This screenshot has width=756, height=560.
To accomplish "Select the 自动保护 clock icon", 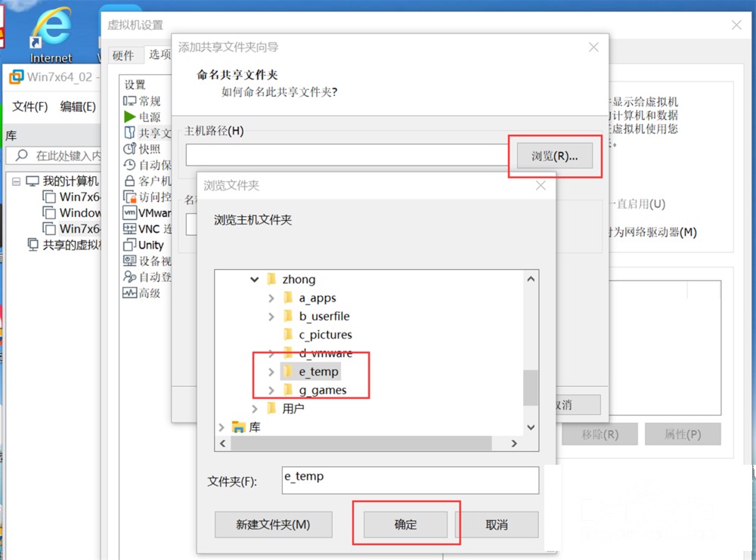I will pyautogui.click(x=129, y=165).
